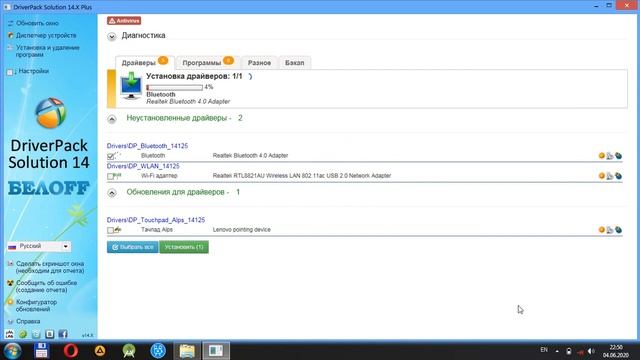
Task: Click the БЕЛOFF logo text
Action: pos(49,188)
